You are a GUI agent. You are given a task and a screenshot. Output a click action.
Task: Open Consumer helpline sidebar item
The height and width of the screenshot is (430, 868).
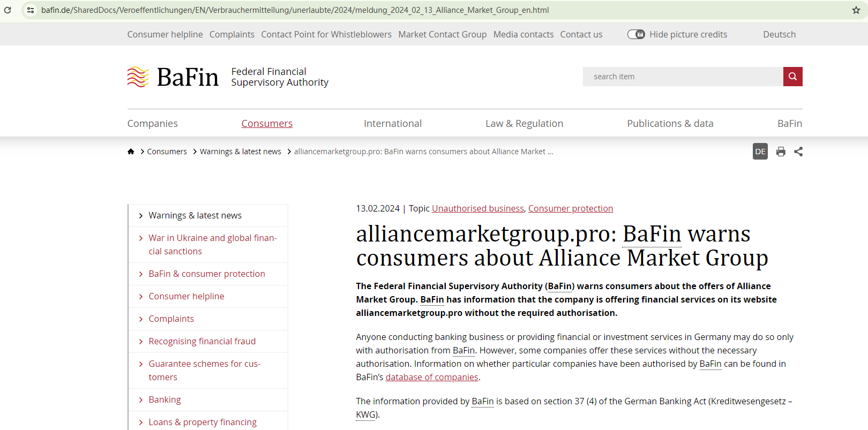(x=186, y=296)
